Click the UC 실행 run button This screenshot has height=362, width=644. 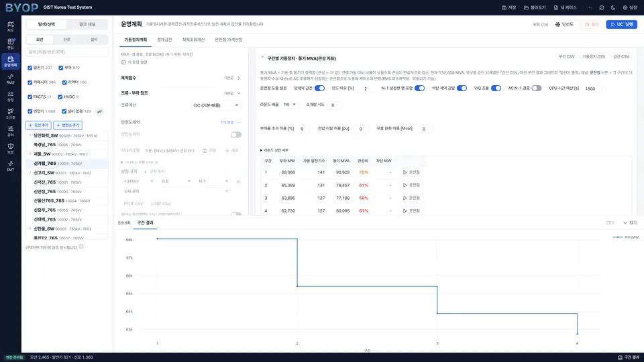pyautogui.click(x=621, y=25)
